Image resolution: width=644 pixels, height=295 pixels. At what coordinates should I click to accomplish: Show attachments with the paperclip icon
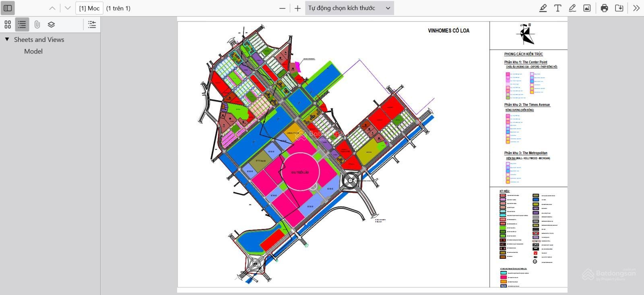coord(37,25)
